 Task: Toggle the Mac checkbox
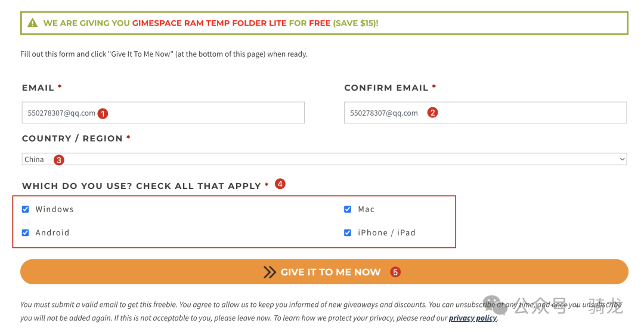(x=348, y=209)
